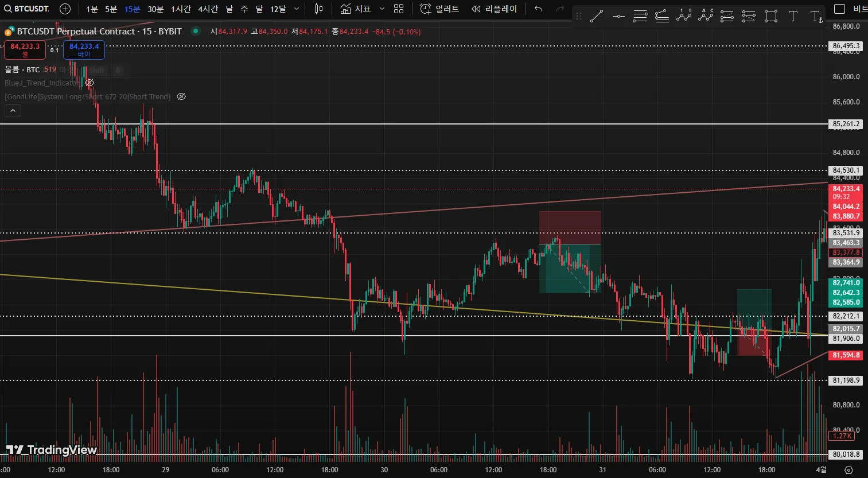Click the 볼륨 · BTC indicator legend
This screenshot has width=868, height=478.
22,69
